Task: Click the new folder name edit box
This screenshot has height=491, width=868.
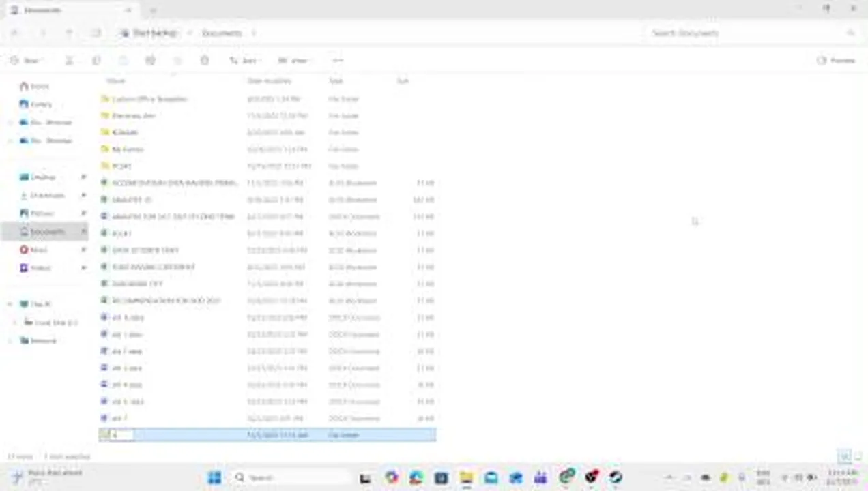Action: 123,435
